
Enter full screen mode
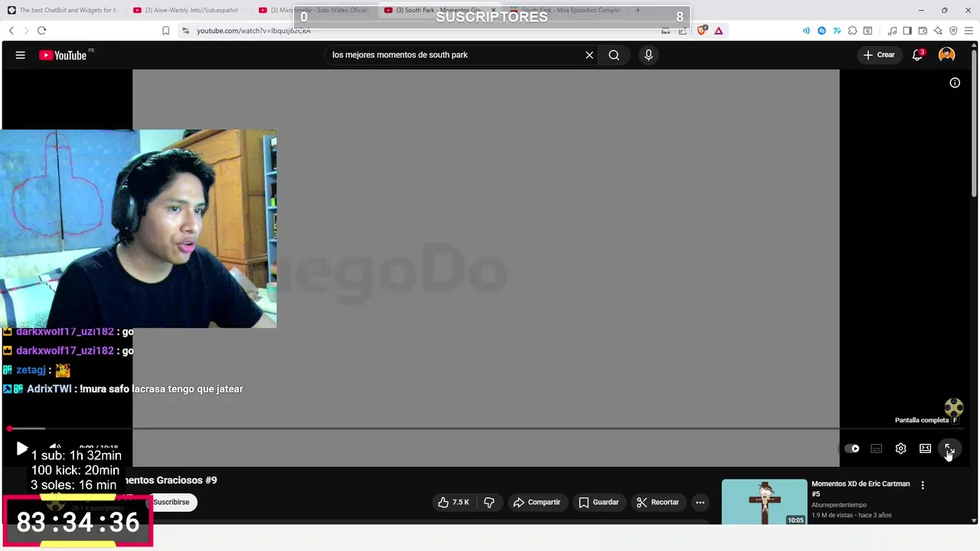[949, 448]
